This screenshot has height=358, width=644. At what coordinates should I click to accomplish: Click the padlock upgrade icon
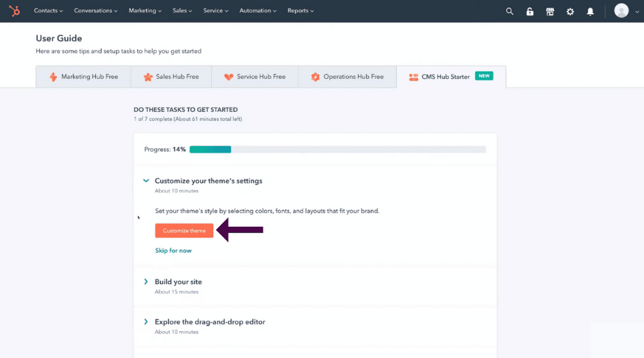530,12
